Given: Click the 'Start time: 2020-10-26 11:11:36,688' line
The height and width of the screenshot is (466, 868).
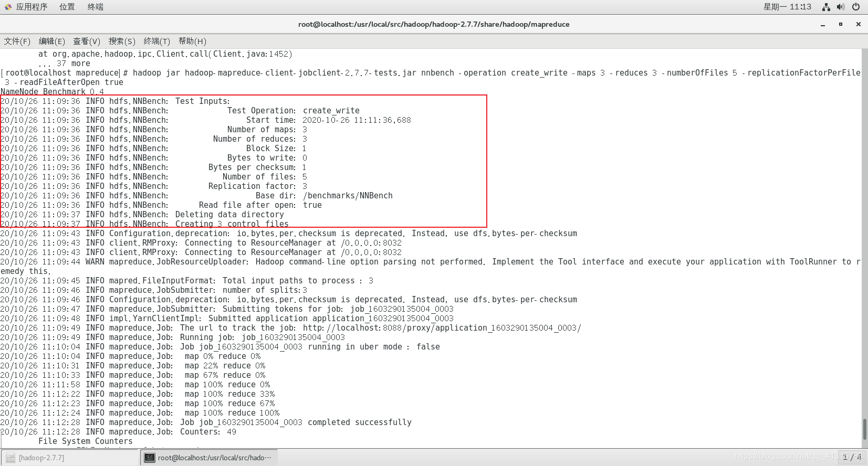Looking at the screenshot, I should (205, 120).
